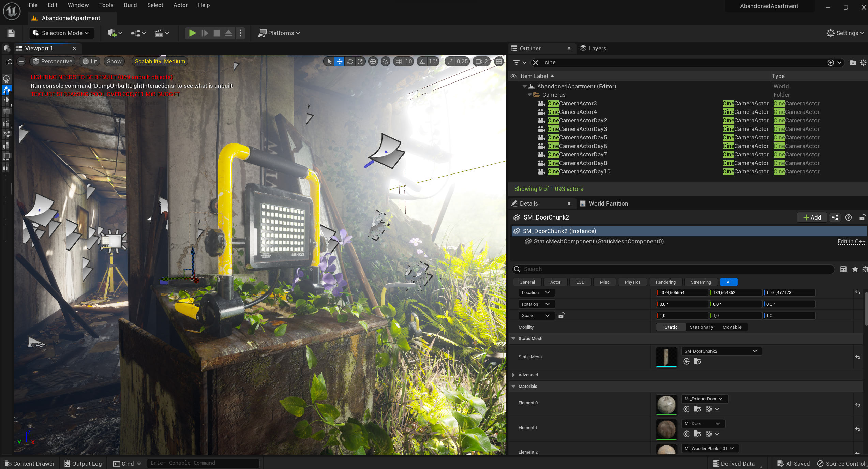Toggle rotation snap angle icon
This screenshot has width=868, height=469.
422,61
